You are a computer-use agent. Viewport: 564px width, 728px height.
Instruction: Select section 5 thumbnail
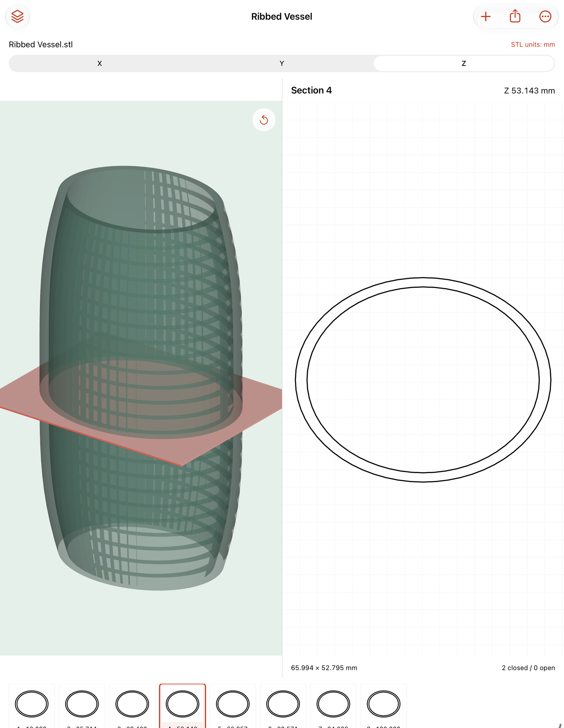(233, 706)
